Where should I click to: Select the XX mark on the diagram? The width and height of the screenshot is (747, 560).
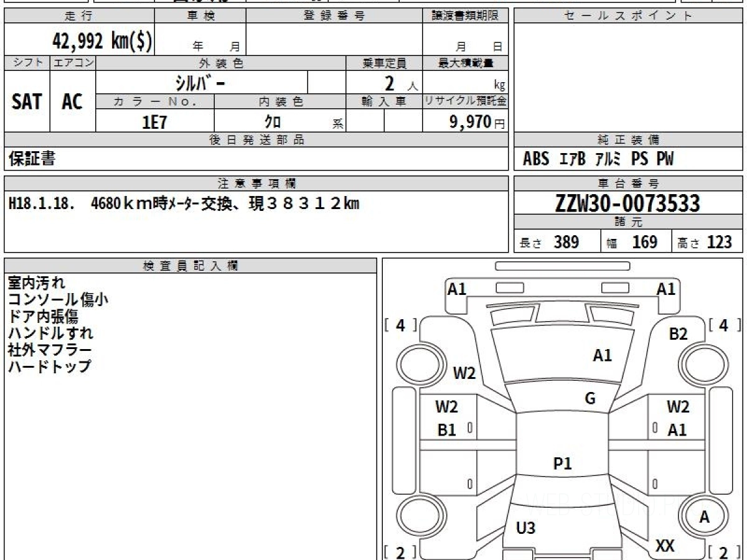665,546
